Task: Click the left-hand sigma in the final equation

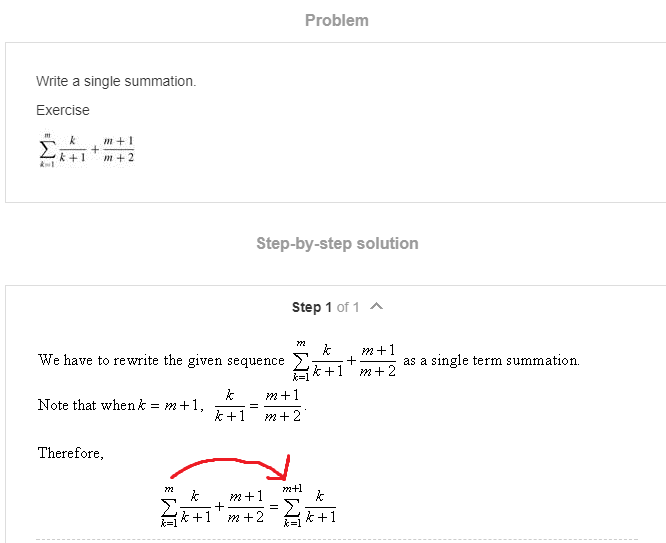Action: 169,507
